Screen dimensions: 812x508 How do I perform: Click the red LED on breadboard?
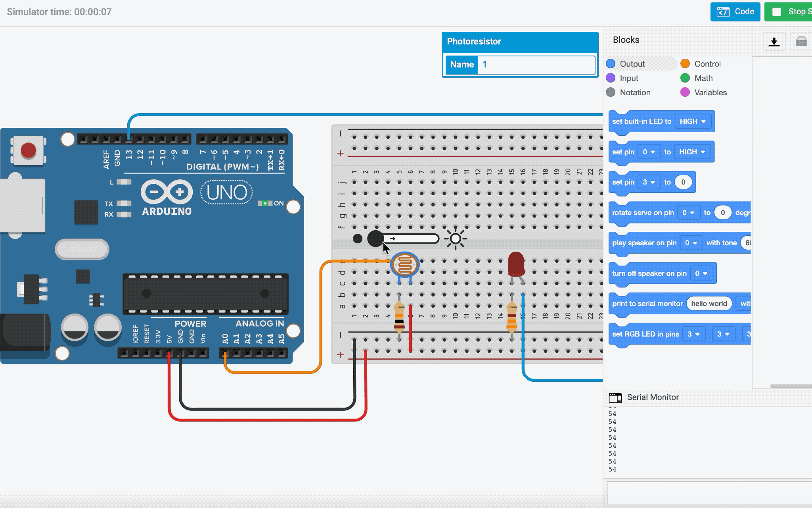point(516,264)
